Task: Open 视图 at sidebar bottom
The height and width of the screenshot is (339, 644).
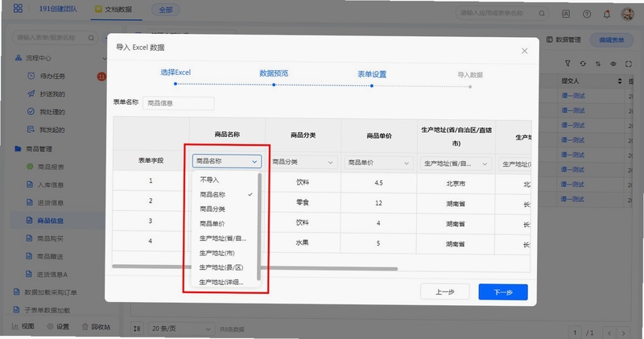Action: pyautogui.click(x=23, y=326)
